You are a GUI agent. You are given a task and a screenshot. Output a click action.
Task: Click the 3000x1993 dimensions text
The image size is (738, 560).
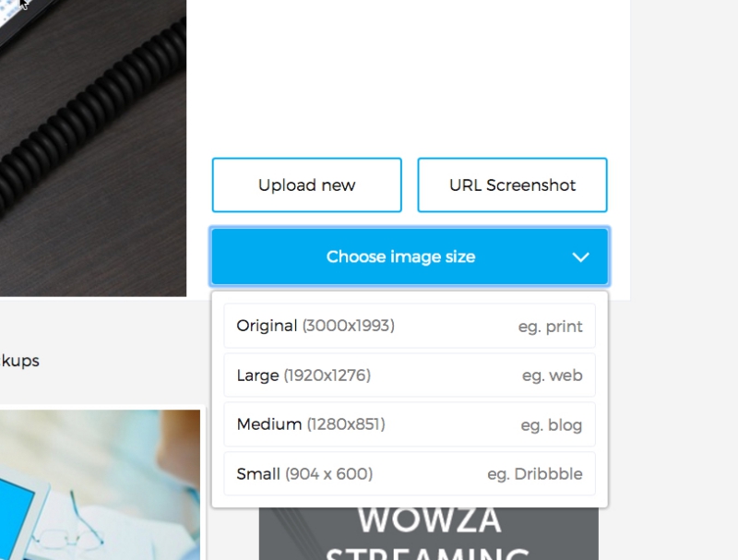pyautogui.click(x=348, y=326)
